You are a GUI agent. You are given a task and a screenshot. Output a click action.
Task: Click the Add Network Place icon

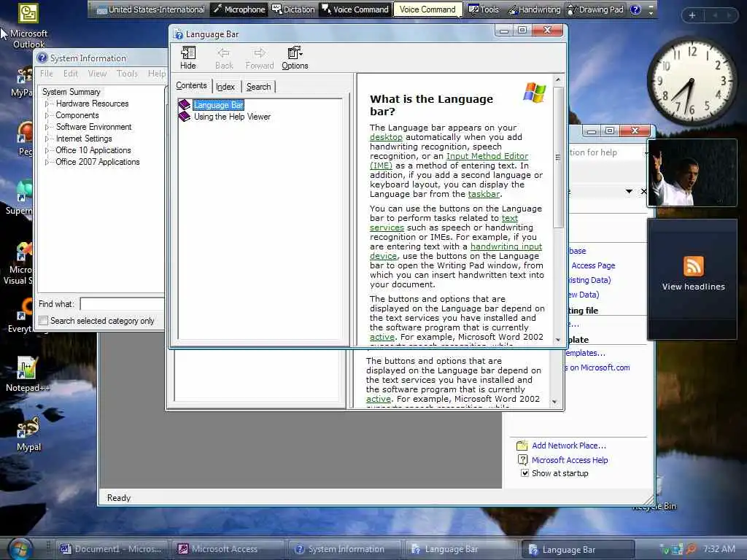click(522, 446)
